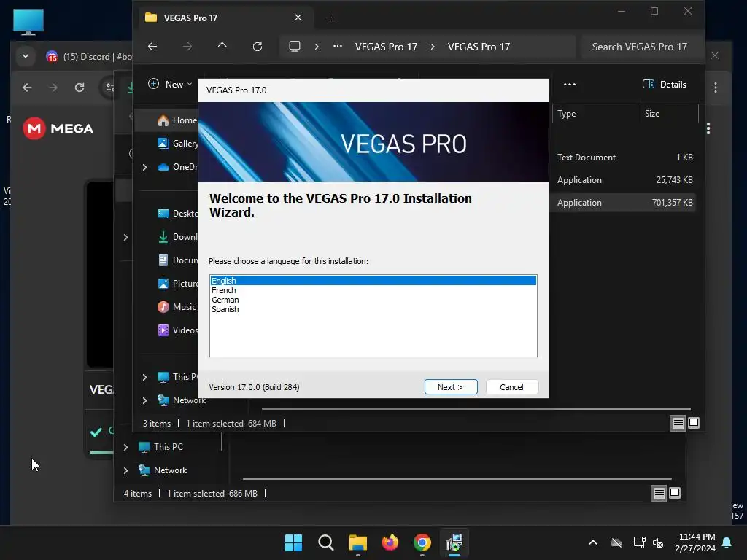Expand This PC in back Explorer window
747x560 pixels.
pos(125,447)
